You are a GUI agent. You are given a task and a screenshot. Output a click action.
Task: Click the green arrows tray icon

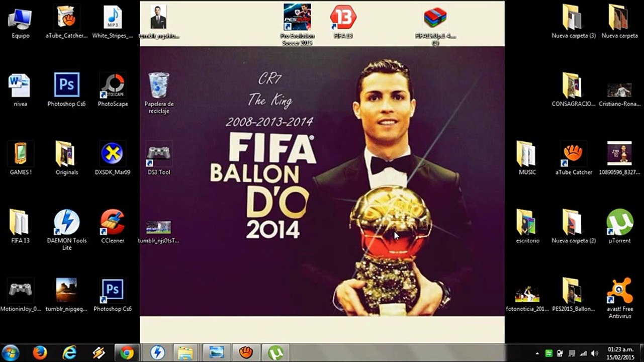point(549,353)
